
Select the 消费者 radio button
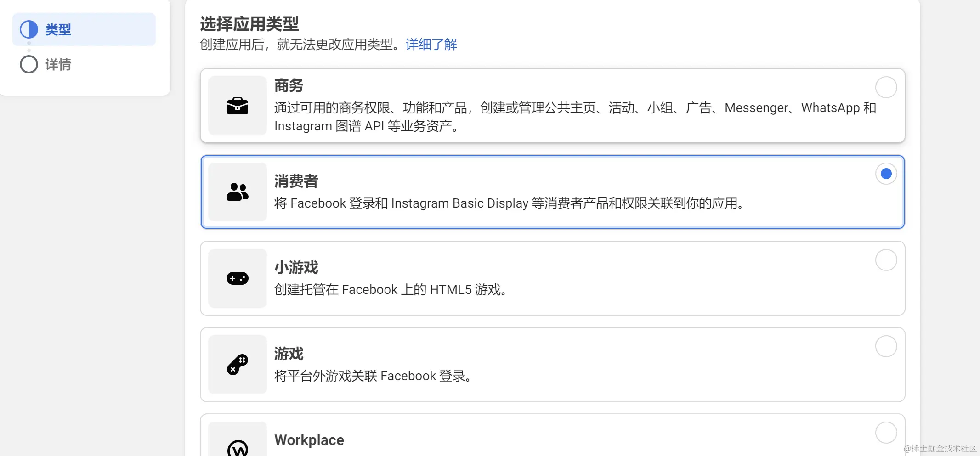886,174
